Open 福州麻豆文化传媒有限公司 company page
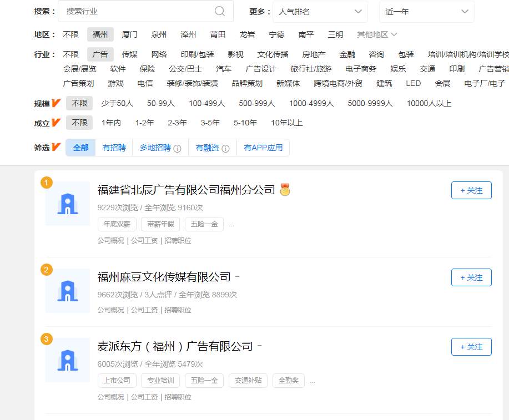This screenshot has width=509, height=420. pos(164,277)
